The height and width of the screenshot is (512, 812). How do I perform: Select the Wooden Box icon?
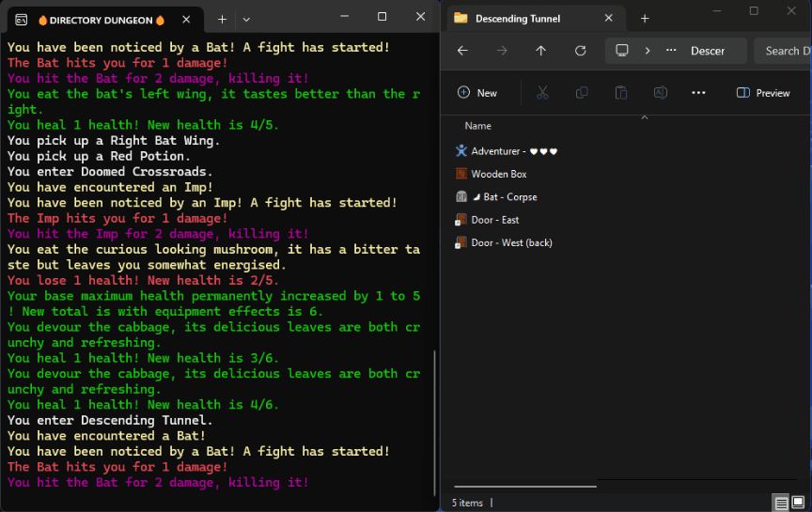coord(461,174)
